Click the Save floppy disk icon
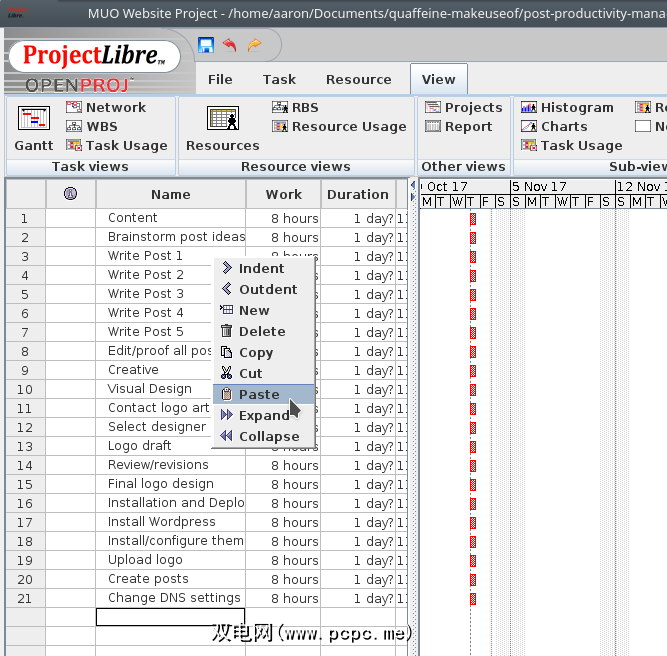This screenshot has height=656, width=667. pos(206,45)
